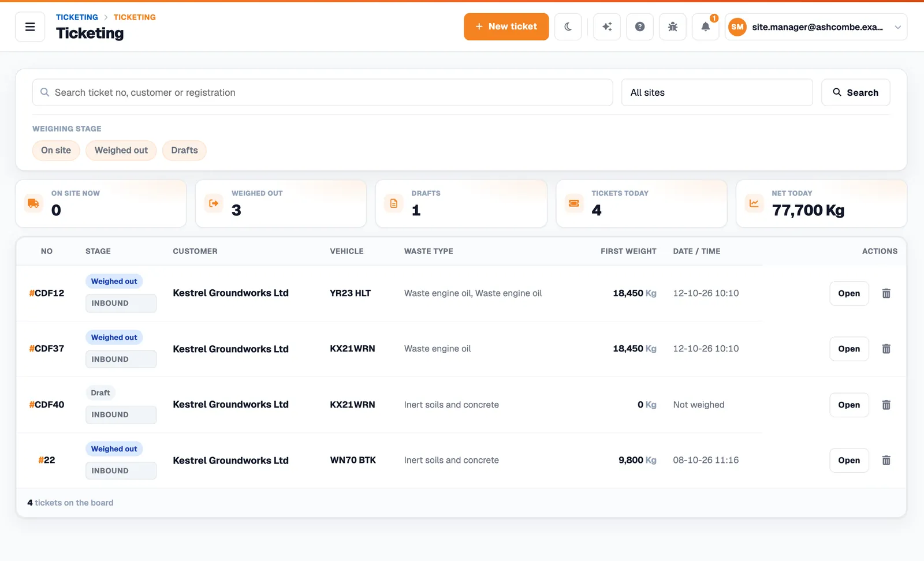Click ticket number #22
The height and width of the screenshot is (561, 924).
point(47,460)
